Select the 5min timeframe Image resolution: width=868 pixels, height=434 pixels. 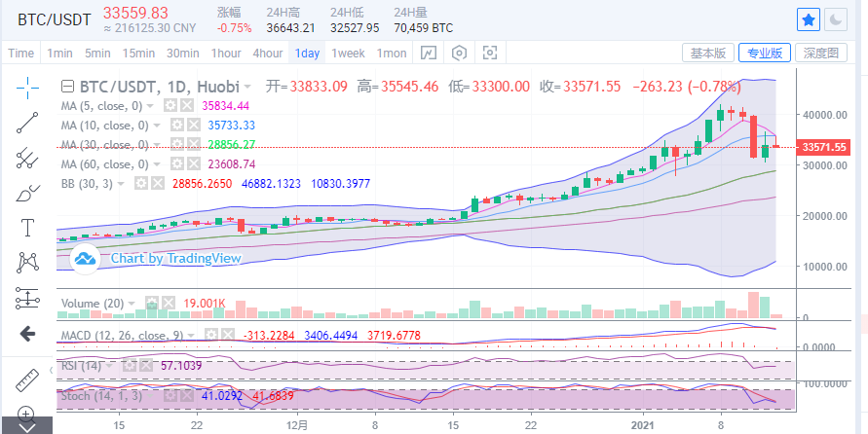tap(97, 54)
